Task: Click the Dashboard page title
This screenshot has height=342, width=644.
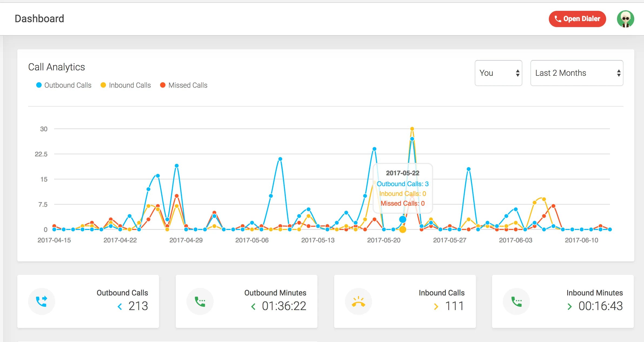Action: (39, 19)
